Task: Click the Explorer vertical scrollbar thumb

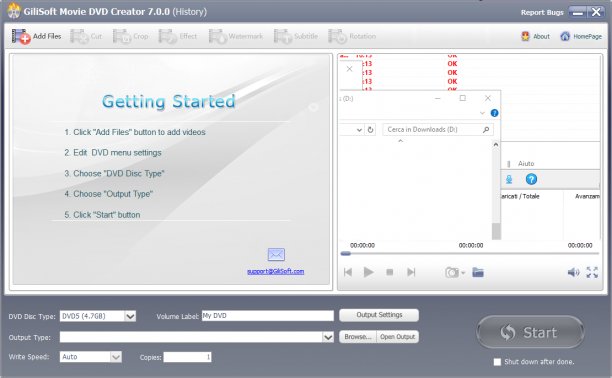Action: click(x=496, y=231)
